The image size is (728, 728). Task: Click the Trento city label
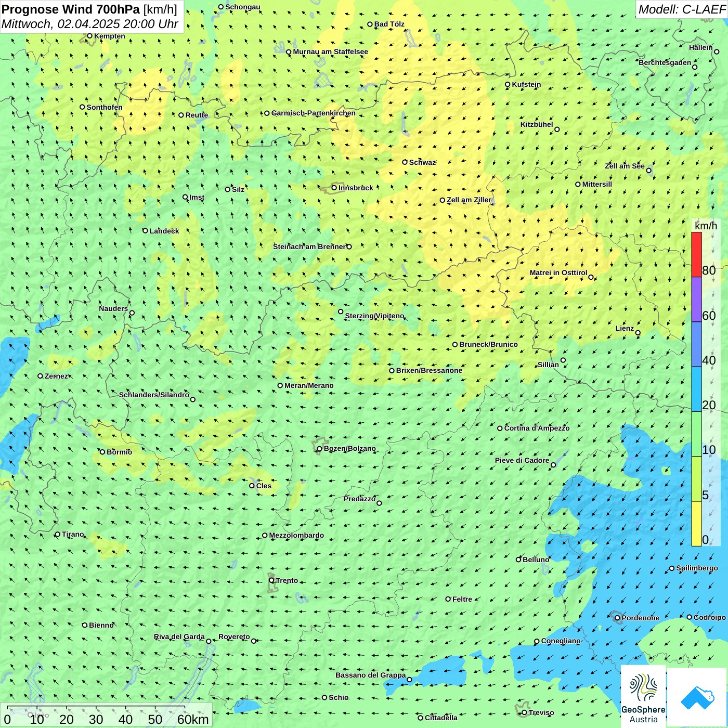click(287, 580)
